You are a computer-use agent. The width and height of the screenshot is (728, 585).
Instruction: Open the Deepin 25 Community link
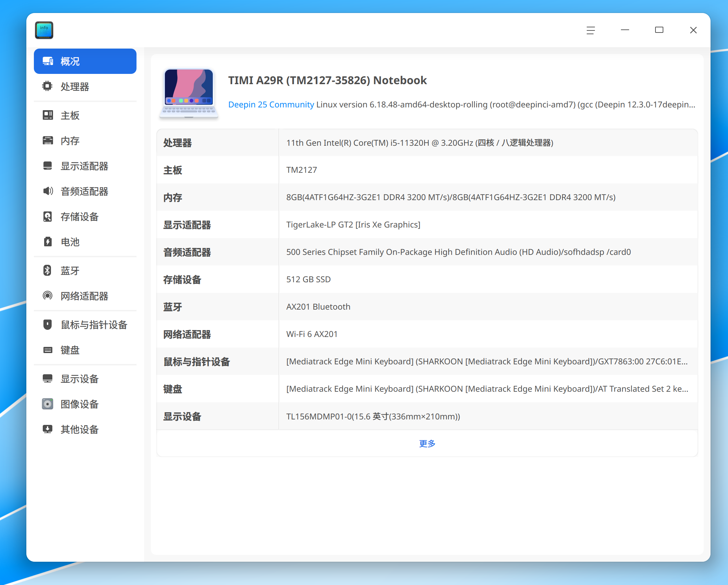point(271,105)
